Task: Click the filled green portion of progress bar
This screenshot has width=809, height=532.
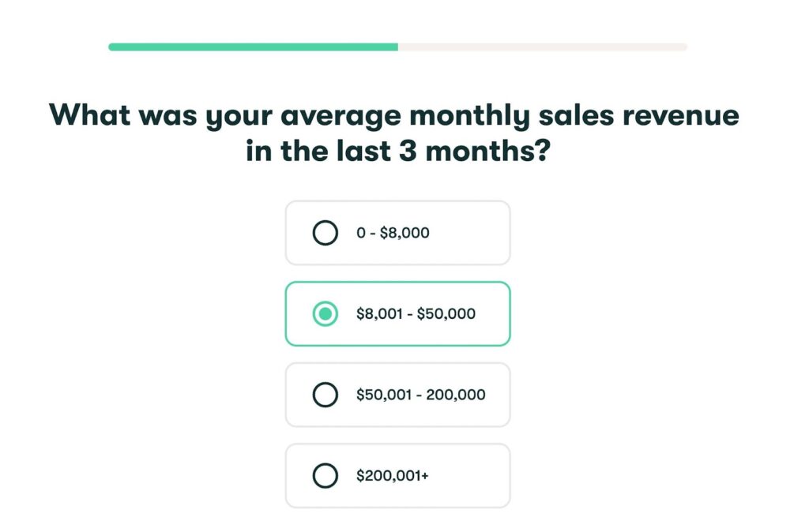Action: click(x=253, y=47)
